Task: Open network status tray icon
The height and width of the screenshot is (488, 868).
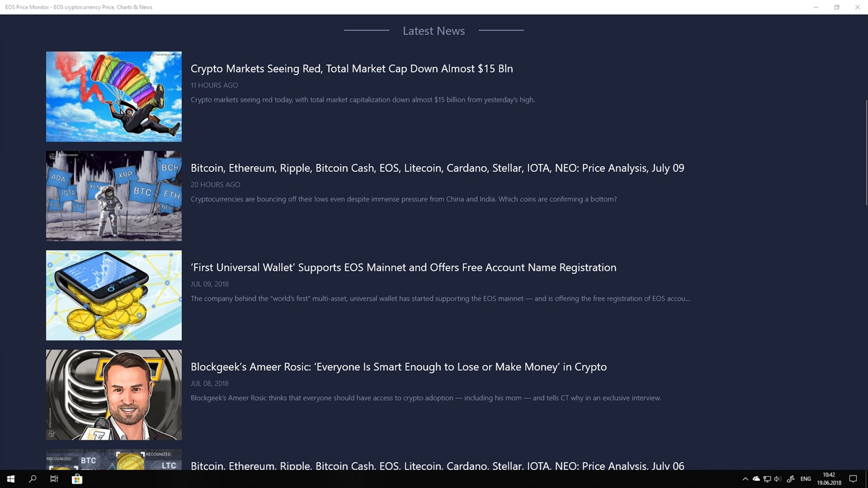Action: click(767, 479)
